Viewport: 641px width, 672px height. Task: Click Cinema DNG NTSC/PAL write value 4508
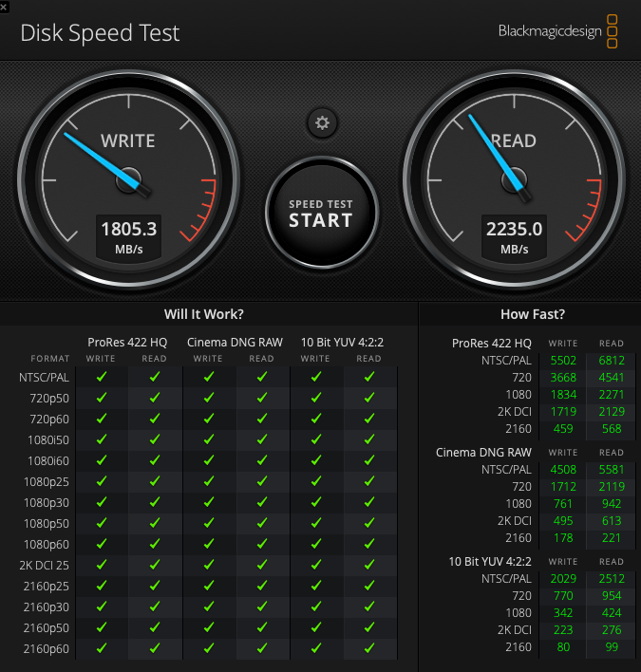[x=563, y=470]
